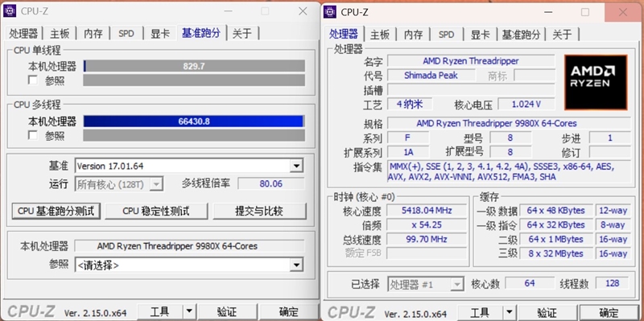Click 验证 button in left window
The width and height of the screenshot is (644, 321).
(x=227, y=312)
